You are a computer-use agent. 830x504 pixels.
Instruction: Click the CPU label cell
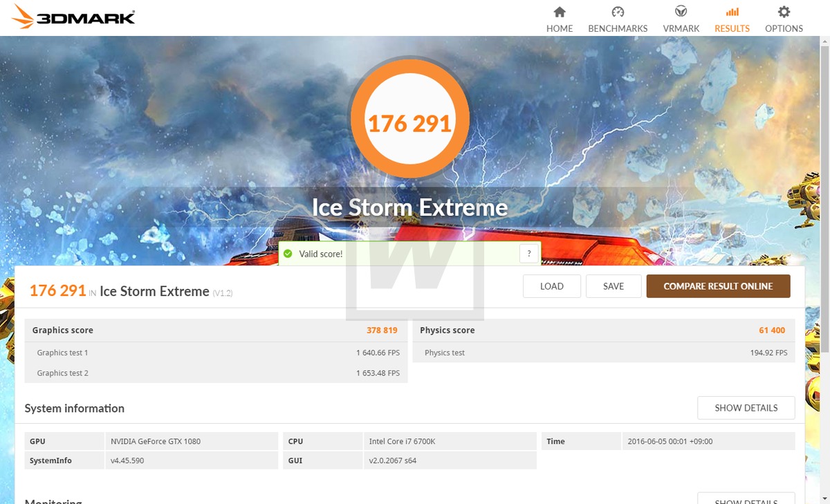coord(323,441)
